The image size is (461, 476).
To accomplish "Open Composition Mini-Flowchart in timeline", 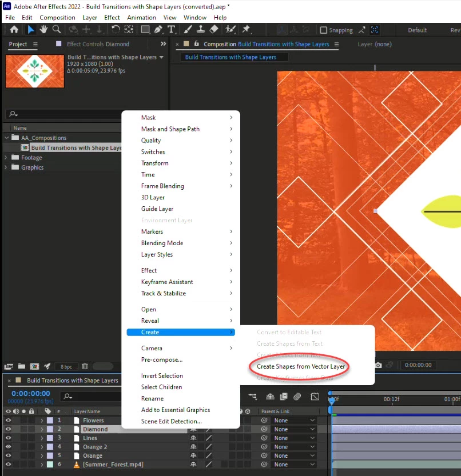I will click(253, 397).
